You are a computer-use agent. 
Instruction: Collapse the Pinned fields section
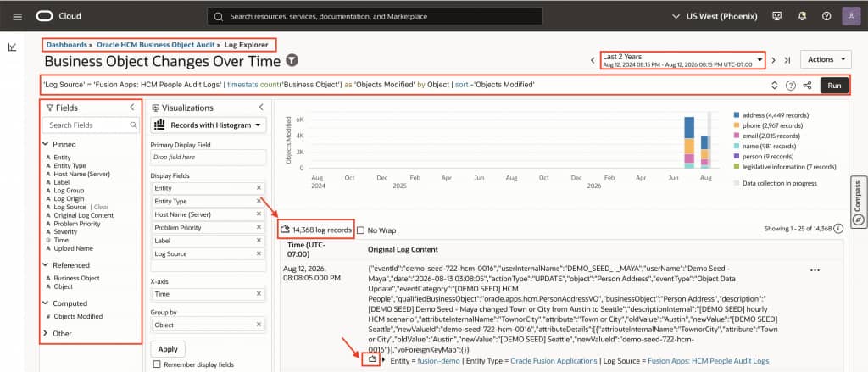coord(46,145)
